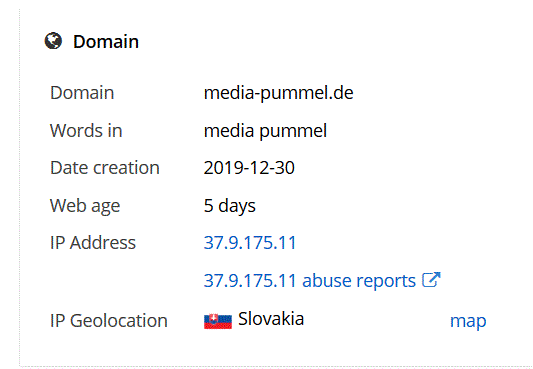Open the 37.9.175.11 abuse reports link
This screenshot has width=533, height=369.
pyautogui.click(x=322, y=280)
